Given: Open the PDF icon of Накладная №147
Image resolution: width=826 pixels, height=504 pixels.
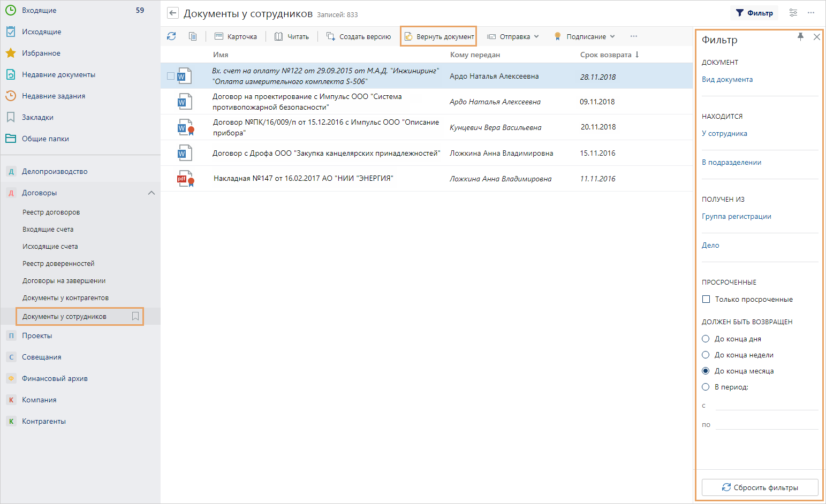Looking at the screenshot, I should click(184, 179).
